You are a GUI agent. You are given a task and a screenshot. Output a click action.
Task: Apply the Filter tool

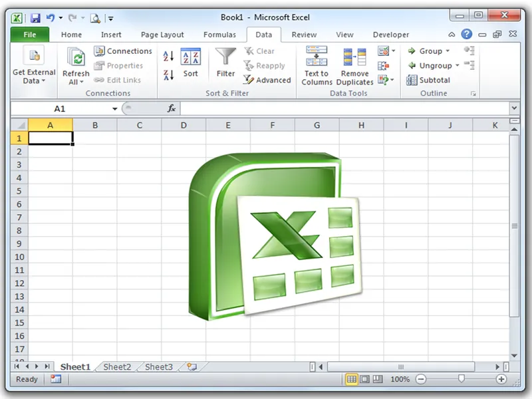[x=225, y=63]
